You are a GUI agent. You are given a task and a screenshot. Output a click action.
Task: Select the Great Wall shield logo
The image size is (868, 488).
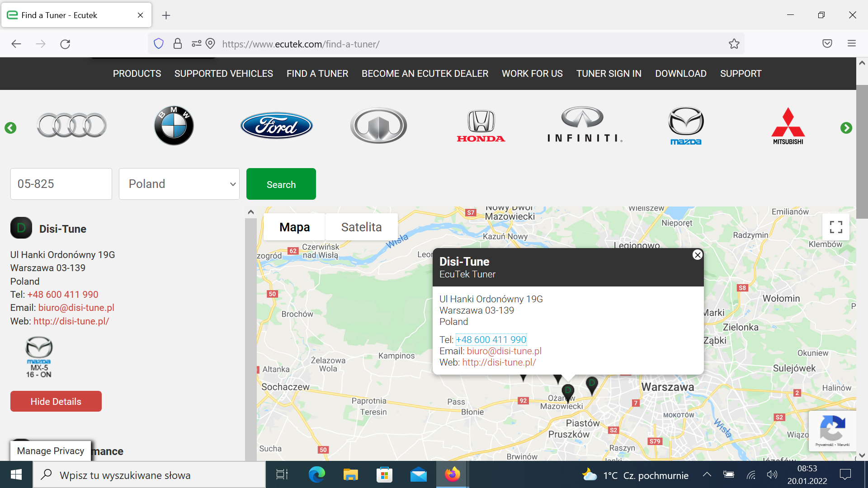[379, 126]
